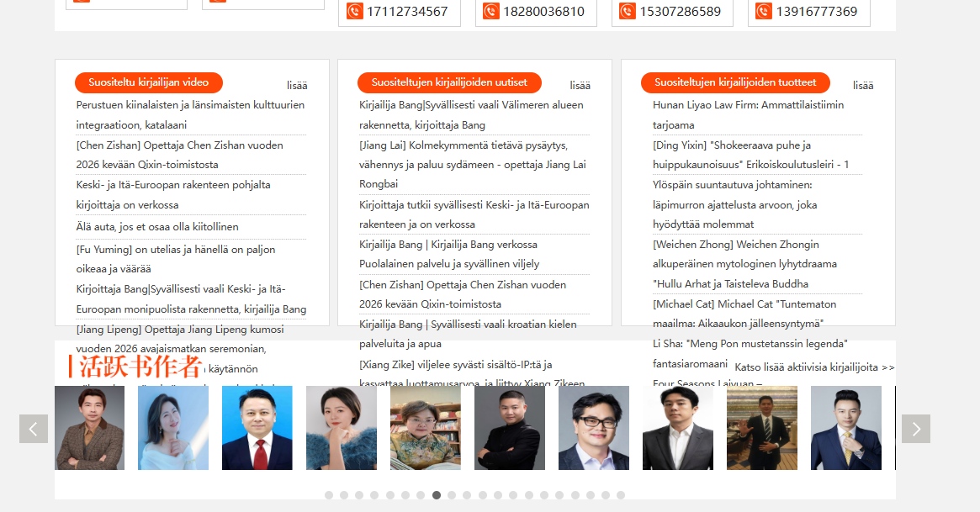Screen dimensions: 980x512
Task: Select the first carousel pagination dot
Action: point(329,495)
